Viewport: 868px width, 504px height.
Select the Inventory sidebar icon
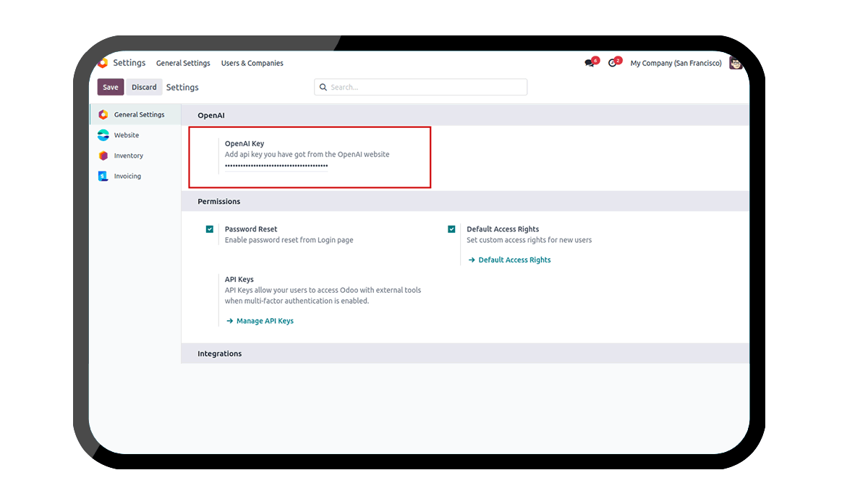click(x=103, y=155)
